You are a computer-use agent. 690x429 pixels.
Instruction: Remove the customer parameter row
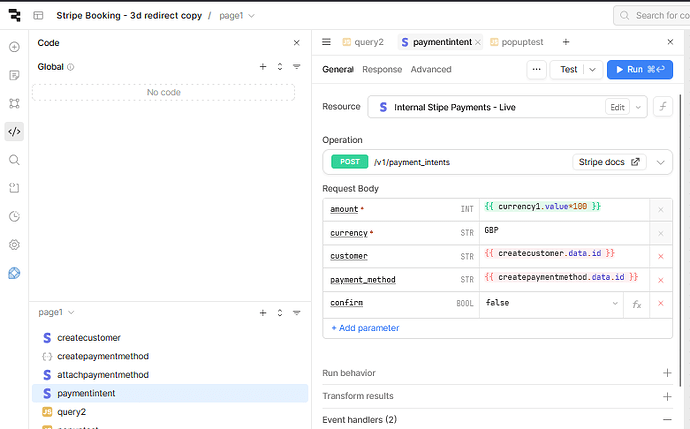pyautogui.click(x=660, y=256)
